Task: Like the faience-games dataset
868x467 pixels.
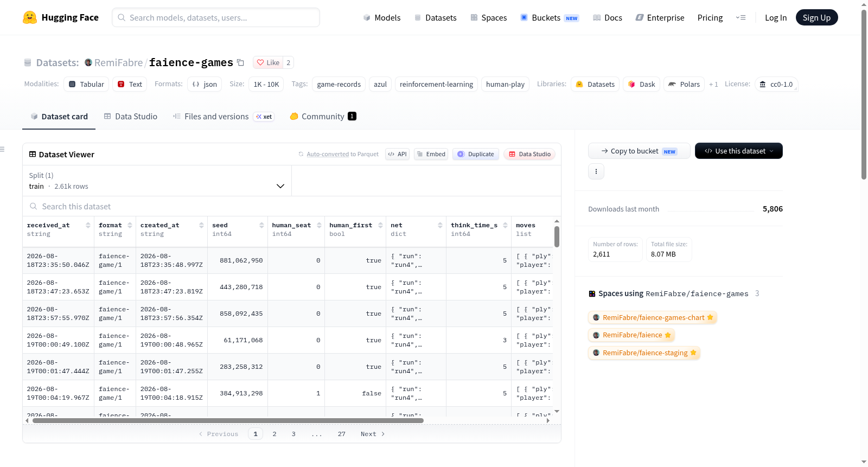Action: click(268, 62)
